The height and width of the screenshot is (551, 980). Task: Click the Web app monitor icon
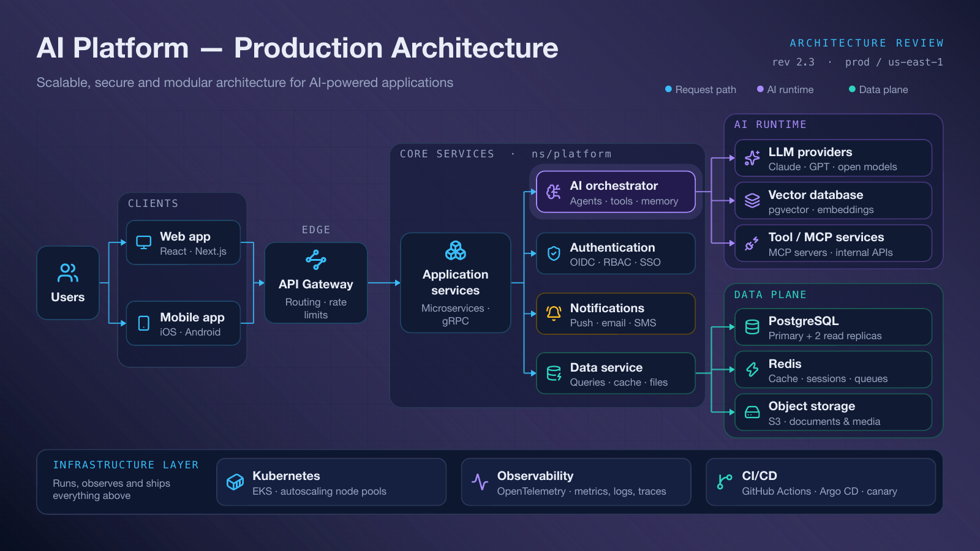(144, 242)
